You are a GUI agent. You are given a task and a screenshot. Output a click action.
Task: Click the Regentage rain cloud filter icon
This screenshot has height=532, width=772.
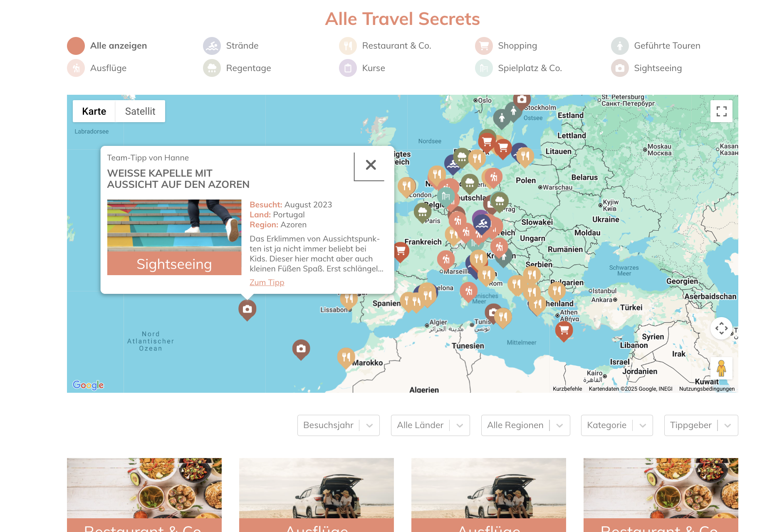point(212,68)
